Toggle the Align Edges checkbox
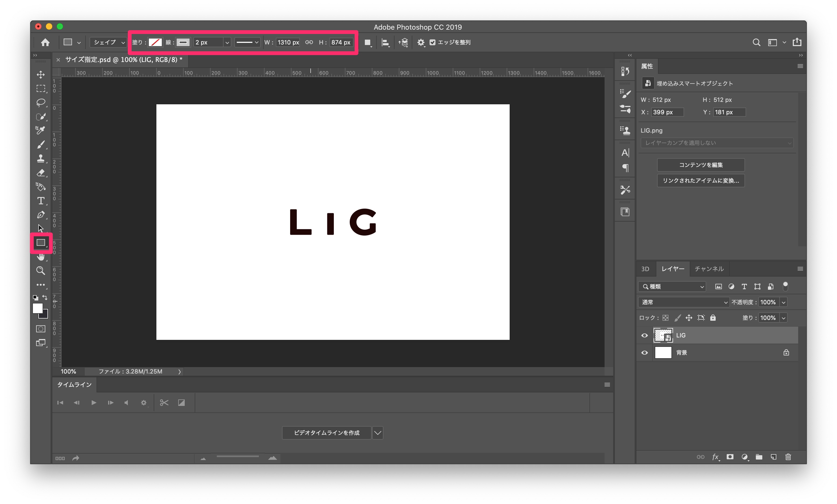Viewport: 837px width, 504px height. pyautogui.click(x=433, y=43)
